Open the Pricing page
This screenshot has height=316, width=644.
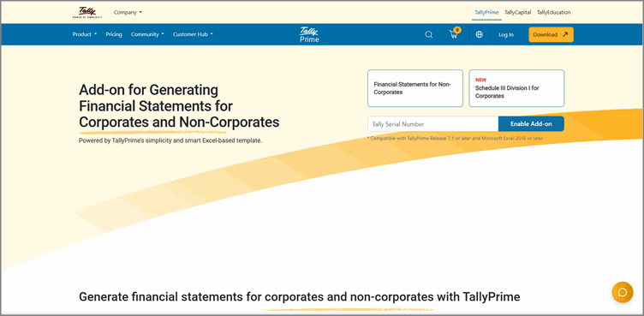pos(114,34)
